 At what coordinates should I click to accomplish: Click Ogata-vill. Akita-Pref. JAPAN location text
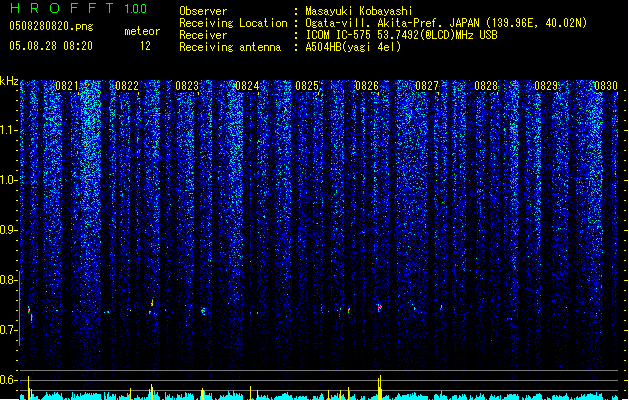(446, 23)
